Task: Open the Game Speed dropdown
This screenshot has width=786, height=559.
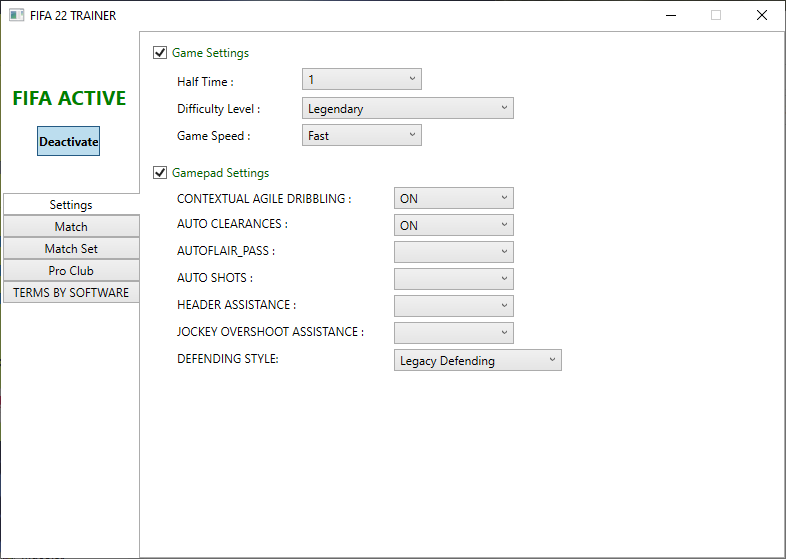Action: click(361, 135)
